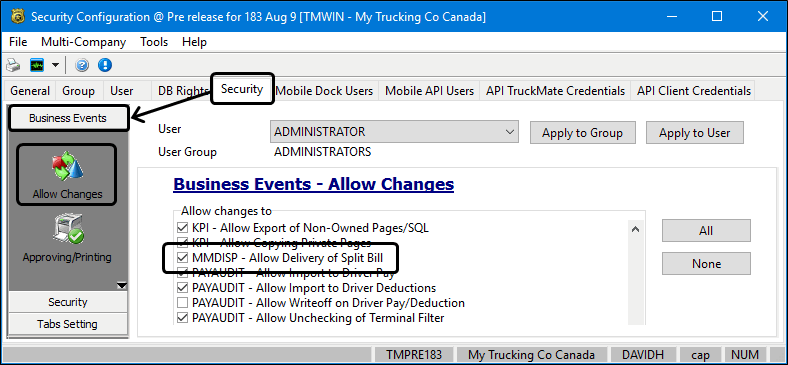
Task: Click the blue exclamation info icon
Action: (105, 65)
